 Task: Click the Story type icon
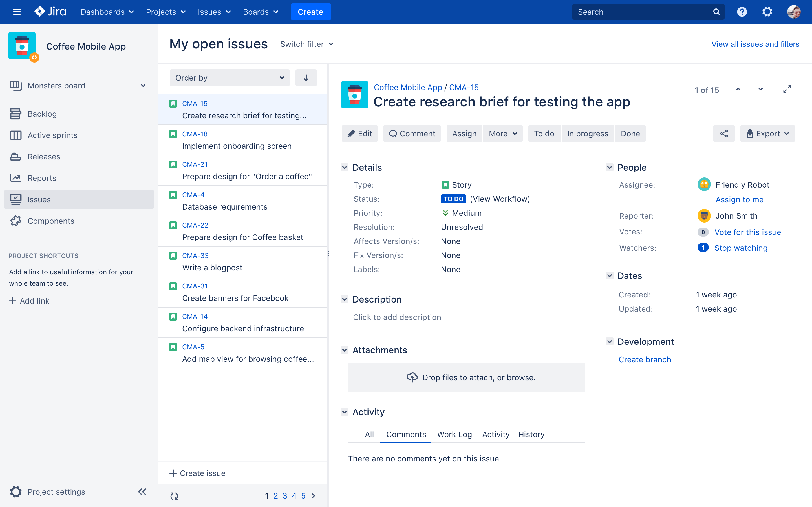pos(445,184)
